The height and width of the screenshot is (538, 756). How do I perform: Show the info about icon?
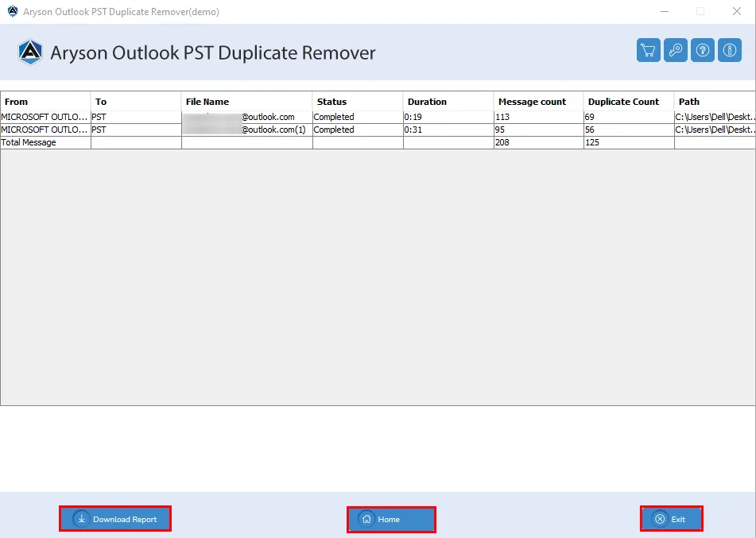[x=730, y=50]
